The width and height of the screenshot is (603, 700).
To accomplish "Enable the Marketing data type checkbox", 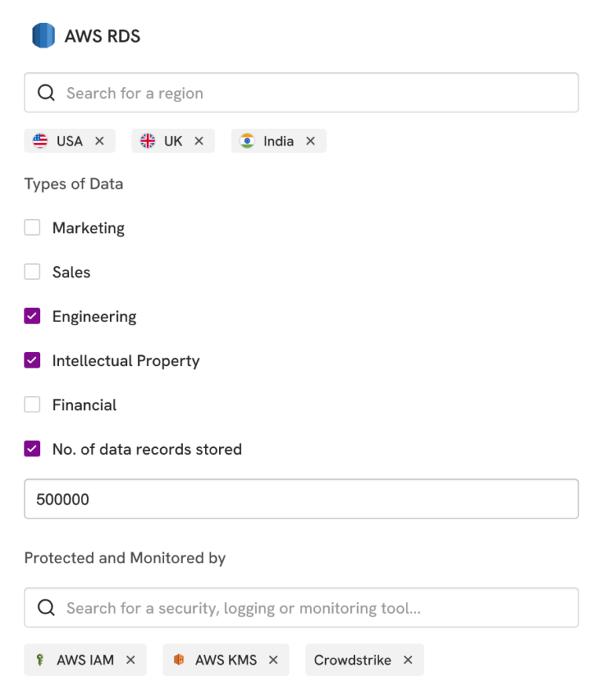I will [x=32, y=227].
